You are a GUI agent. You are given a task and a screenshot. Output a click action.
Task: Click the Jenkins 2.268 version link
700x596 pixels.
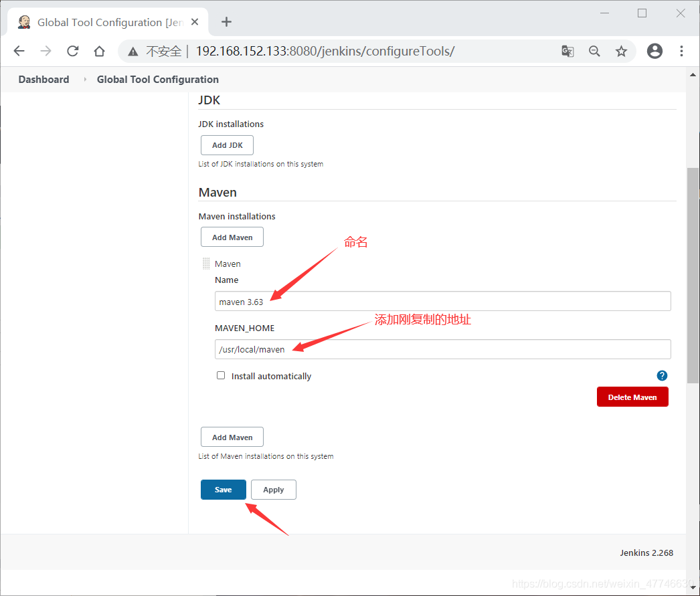point(646,553)
